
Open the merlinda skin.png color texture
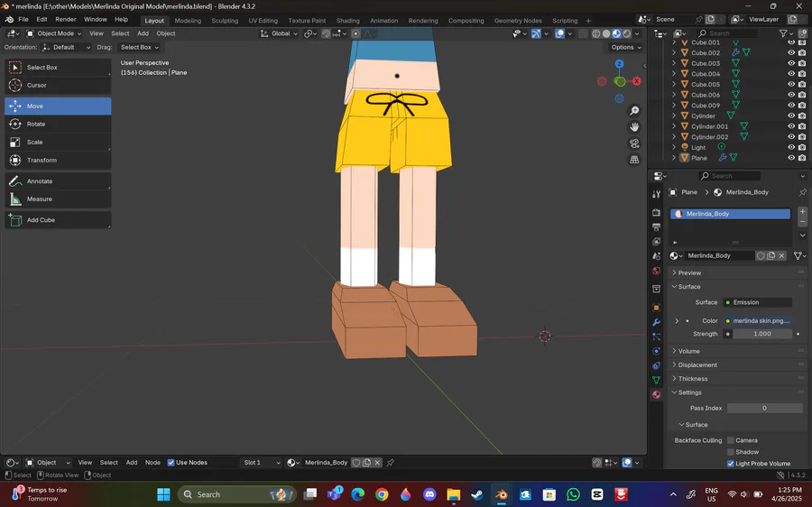[x=757, y=321]
